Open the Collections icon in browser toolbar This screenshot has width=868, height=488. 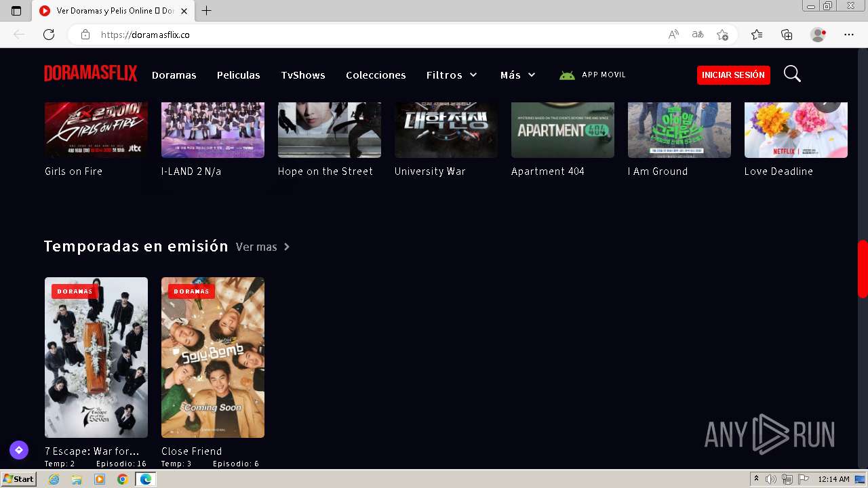pyautogui.click(x=787, y=35)
